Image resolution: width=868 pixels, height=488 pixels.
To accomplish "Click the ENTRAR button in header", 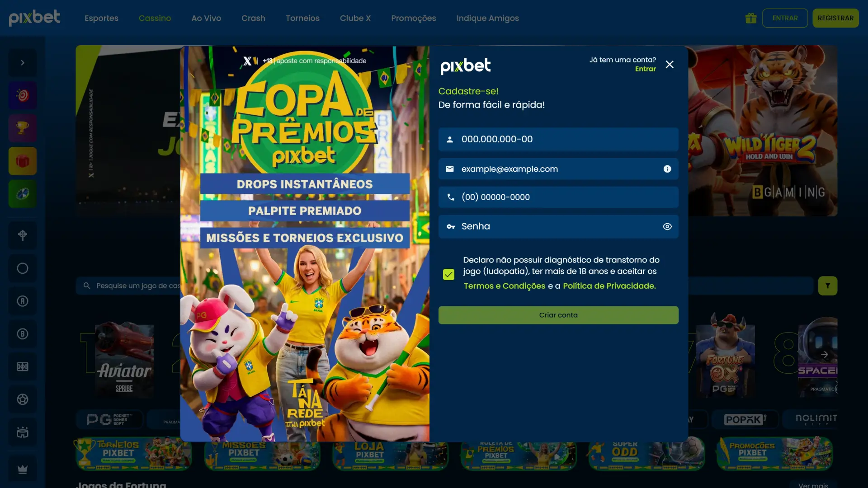I will click(x=785, y=18).
